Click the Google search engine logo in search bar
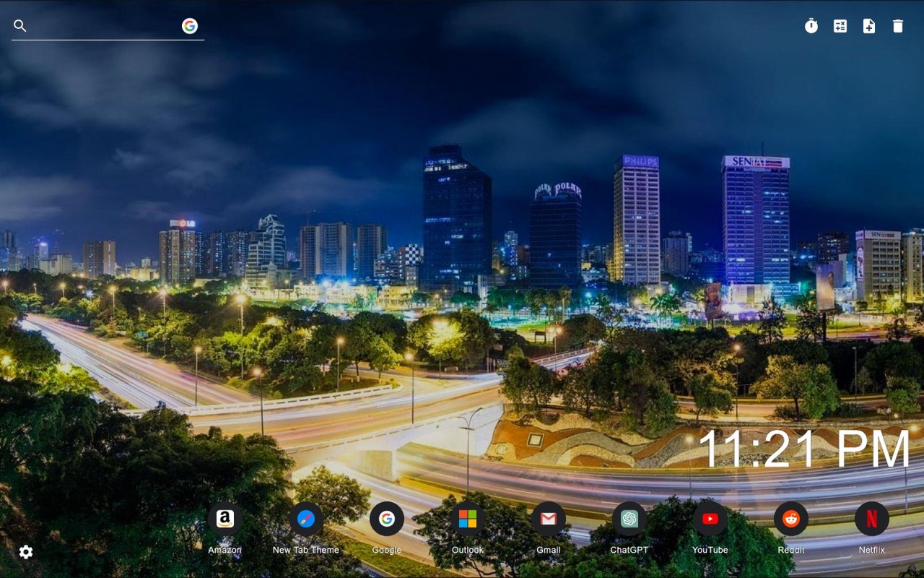The height and width of the screenshot is (578, 924). 190,26
